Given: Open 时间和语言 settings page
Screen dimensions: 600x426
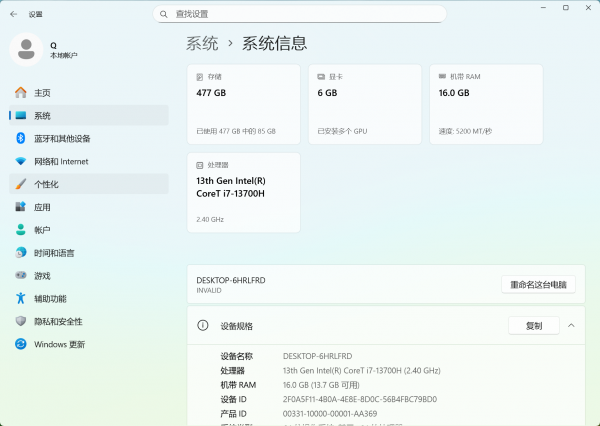Looking at the screenshot, I should (x=89, y=253).
